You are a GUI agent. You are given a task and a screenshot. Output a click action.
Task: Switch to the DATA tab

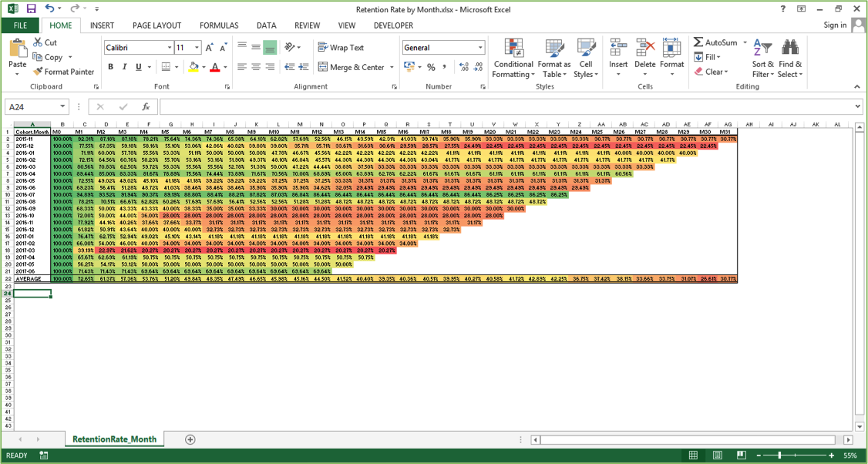point(266,25)
